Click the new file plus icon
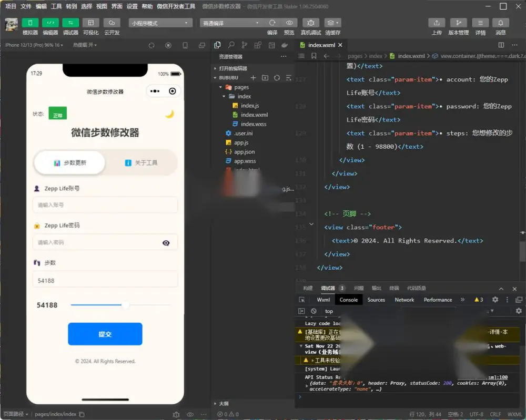Viewport: 526px width, 420px height. (254, 78)
